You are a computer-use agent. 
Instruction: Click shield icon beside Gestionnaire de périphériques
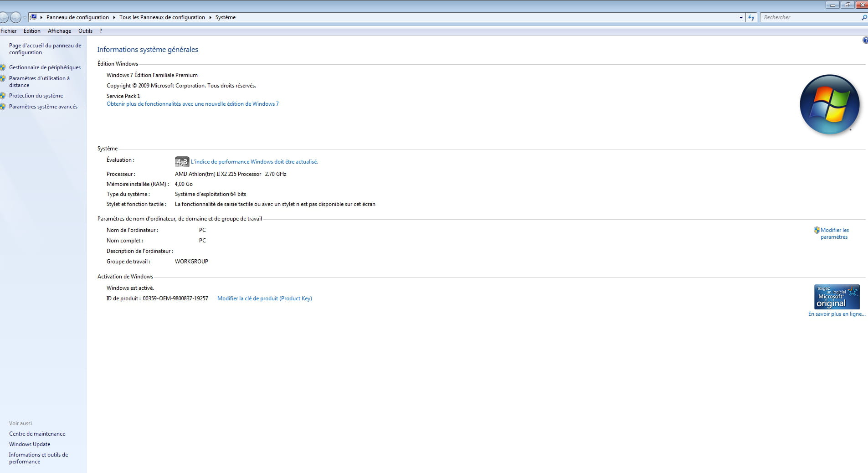tap(3, 67)
